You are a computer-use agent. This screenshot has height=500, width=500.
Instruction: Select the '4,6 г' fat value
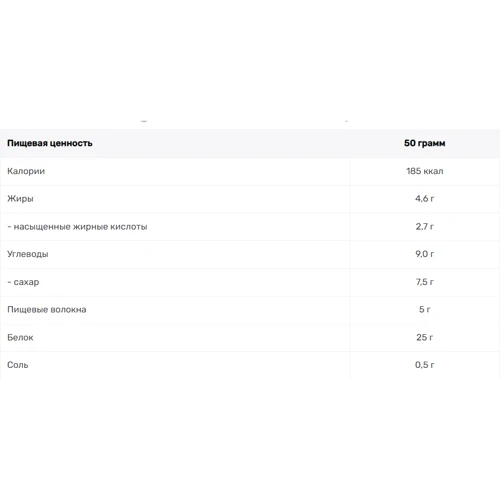pos(424,199)
